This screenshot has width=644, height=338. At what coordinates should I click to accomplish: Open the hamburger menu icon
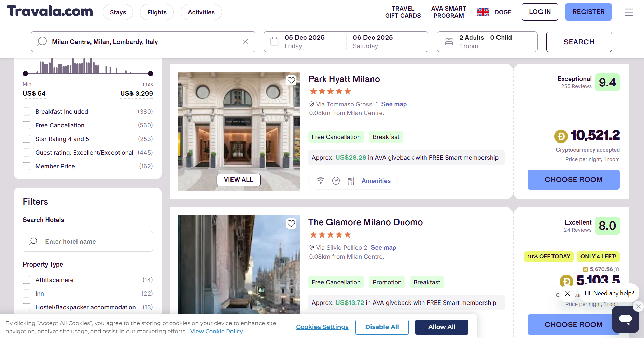coord(629,12)
